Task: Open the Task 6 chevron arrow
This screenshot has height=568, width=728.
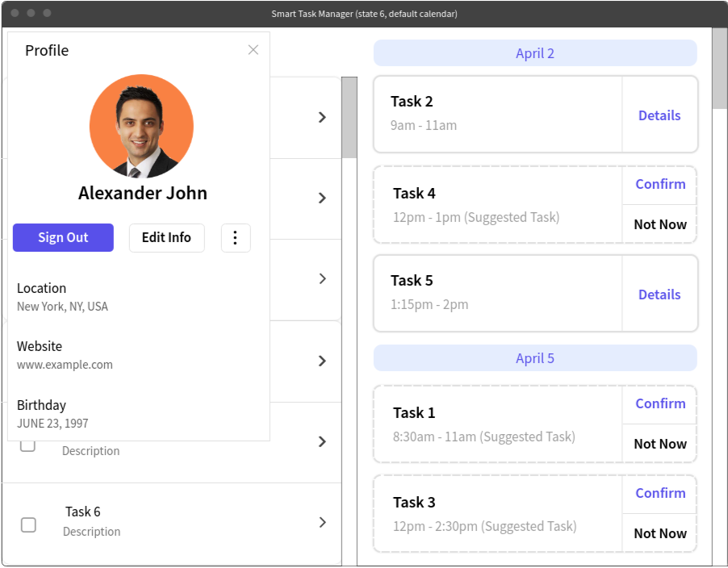Action: [322, 522]
